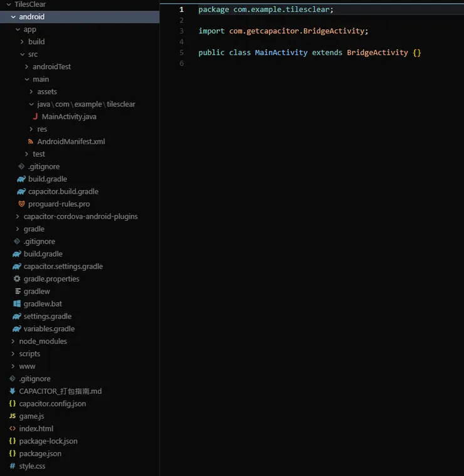Click the Gradle elephant icon for capacitor.build.gradle

pos(21,191)
